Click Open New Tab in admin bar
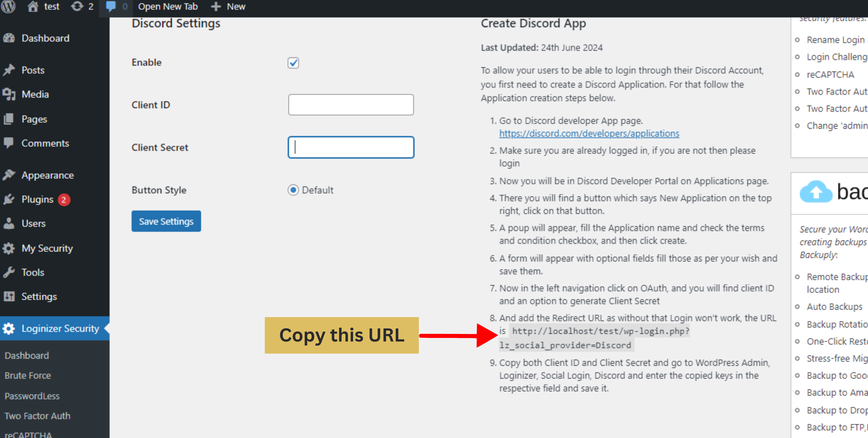Viewport: 868px width, 438px height. coord(168,6)
